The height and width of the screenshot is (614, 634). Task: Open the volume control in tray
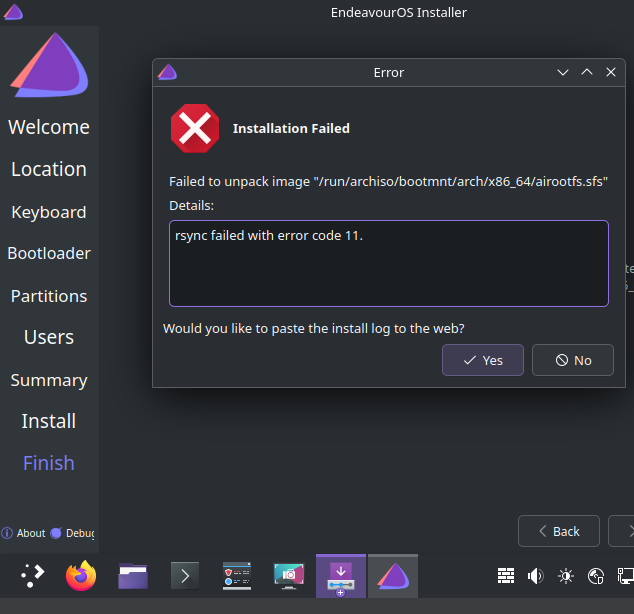pyautogui.click(x=536, y=576)
